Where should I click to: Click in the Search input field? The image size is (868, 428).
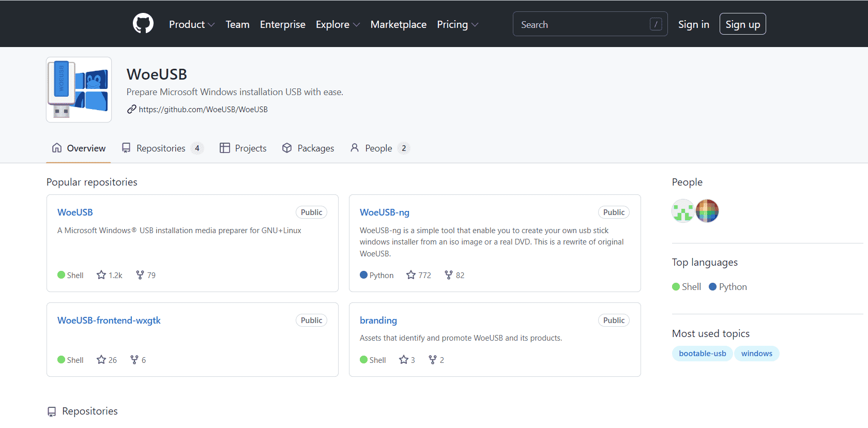590,24
